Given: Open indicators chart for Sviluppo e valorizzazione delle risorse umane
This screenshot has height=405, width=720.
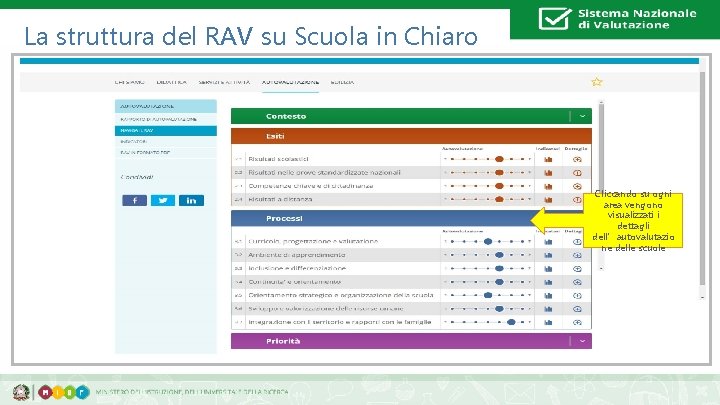Looking at the screenshot, I should pos(548,309).
